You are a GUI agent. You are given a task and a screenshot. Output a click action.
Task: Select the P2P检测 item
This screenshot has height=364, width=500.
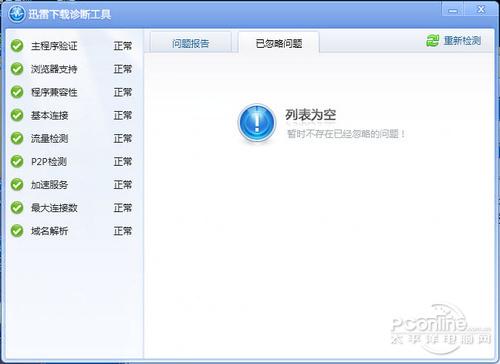click(49, 162)
